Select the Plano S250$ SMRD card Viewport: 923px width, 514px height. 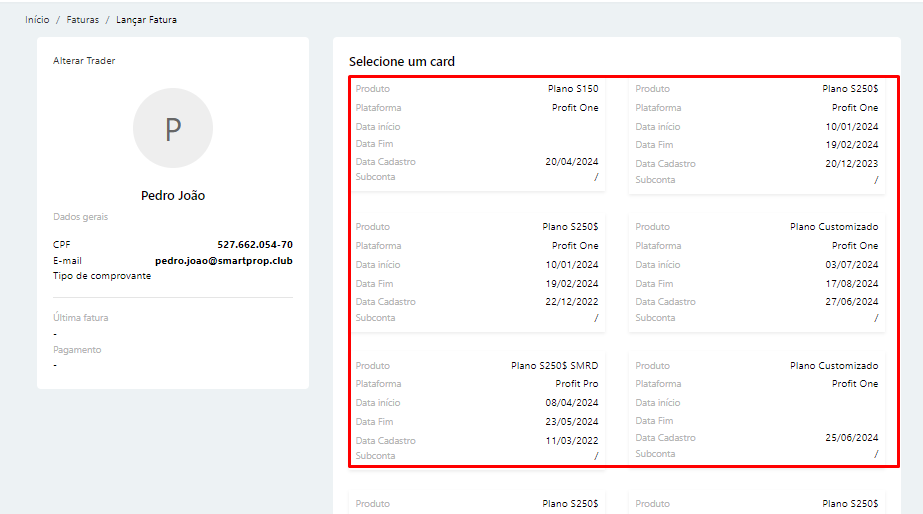pyautogui.click(x=477, y=411)
